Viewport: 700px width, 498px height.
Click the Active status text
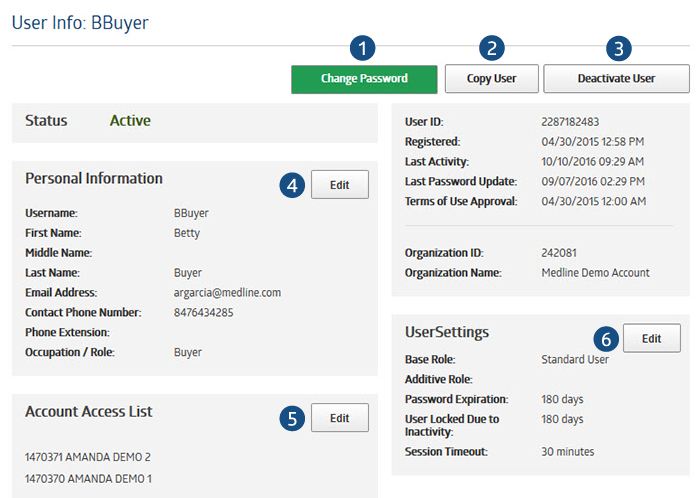click(130, 121)
